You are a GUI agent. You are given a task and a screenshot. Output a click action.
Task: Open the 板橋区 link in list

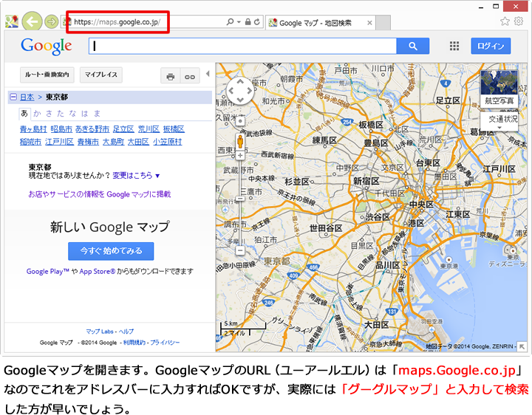[174, 129]
